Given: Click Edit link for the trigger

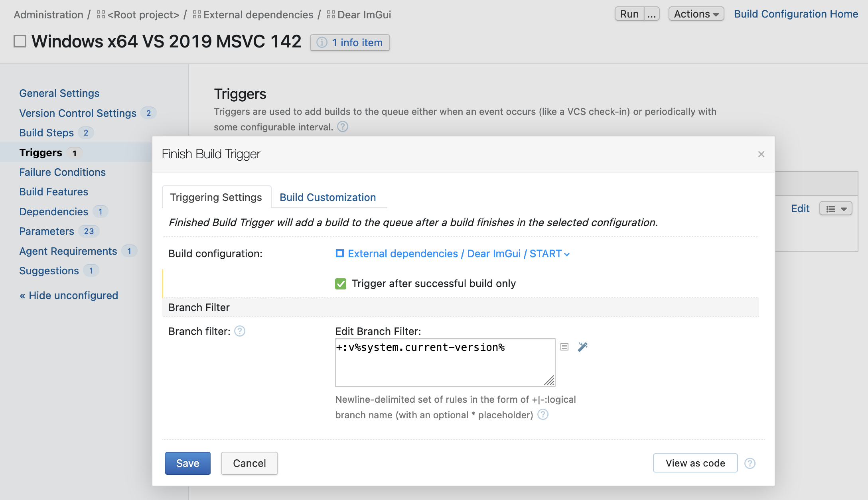Looking at the screenshot, I should 800,209.
